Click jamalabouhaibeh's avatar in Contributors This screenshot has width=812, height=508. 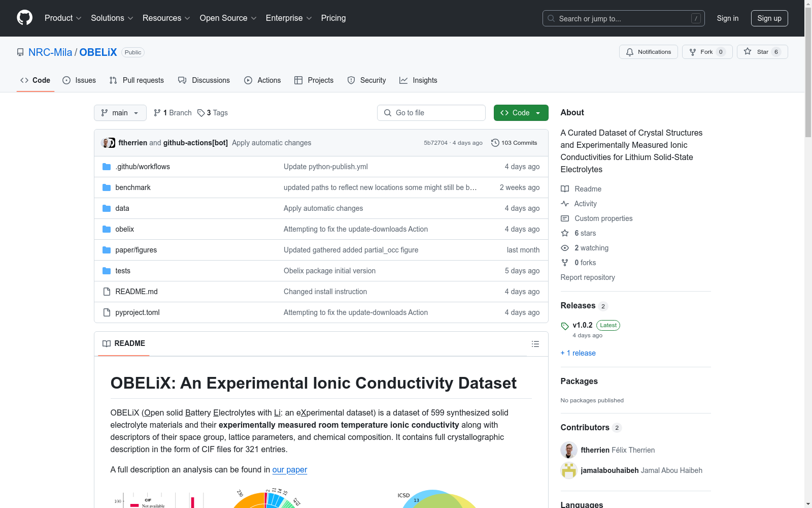click(x=569, y=470)
